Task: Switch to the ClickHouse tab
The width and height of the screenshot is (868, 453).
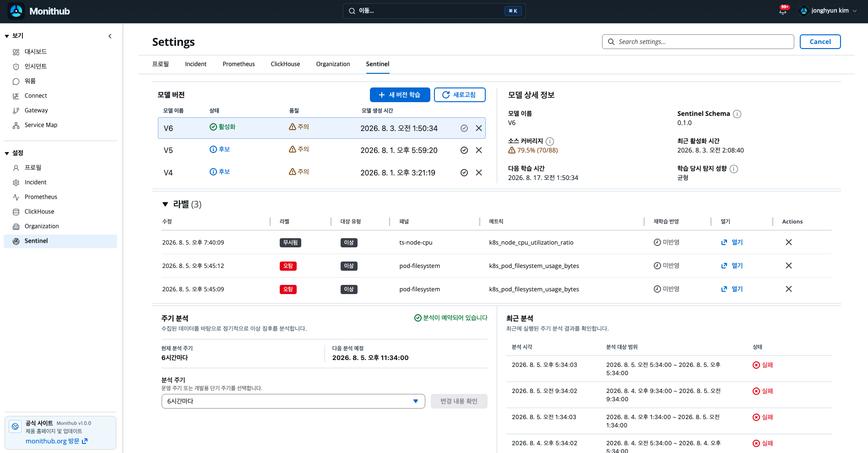Action: click(x=285, y=64)
